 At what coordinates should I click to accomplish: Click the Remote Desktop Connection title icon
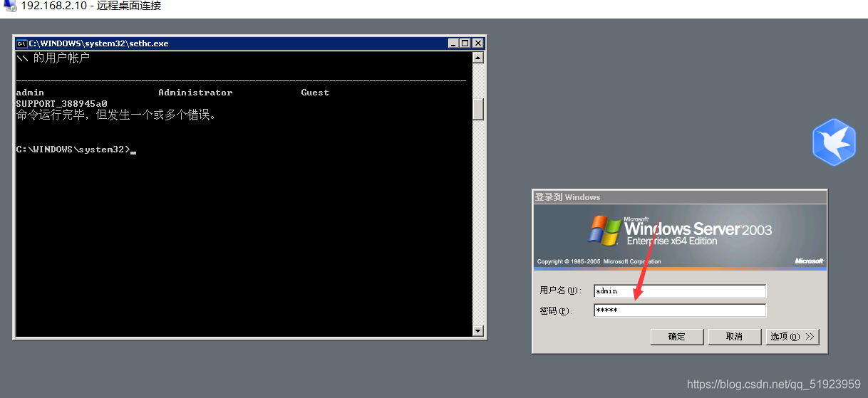(9, 6)
